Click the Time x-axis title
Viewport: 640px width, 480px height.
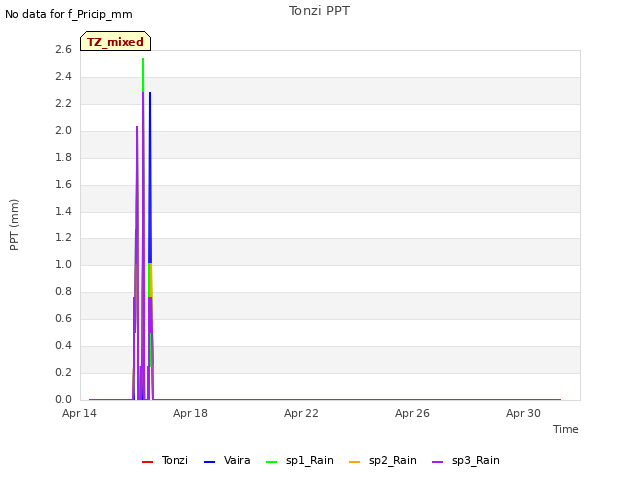tap(566, 429)
